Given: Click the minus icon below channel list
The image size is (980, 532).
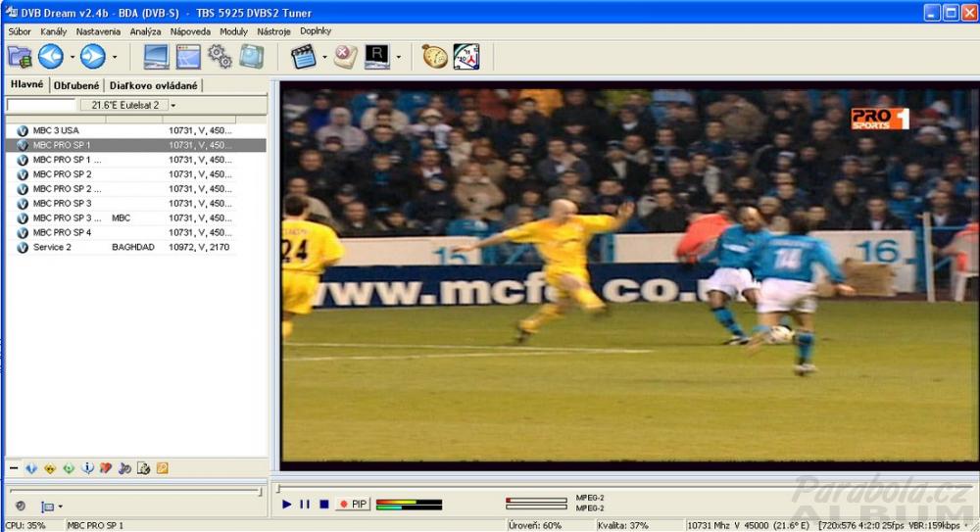Looking at the screenshot, I should [14, 468].
